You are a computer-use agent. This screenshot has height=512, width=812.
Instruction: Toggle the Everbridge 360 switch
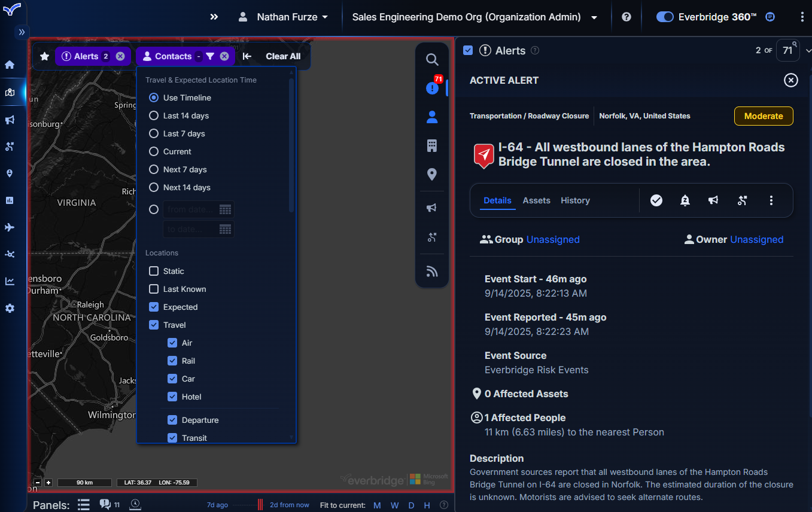pyautogui.click(x=665, y=17)
